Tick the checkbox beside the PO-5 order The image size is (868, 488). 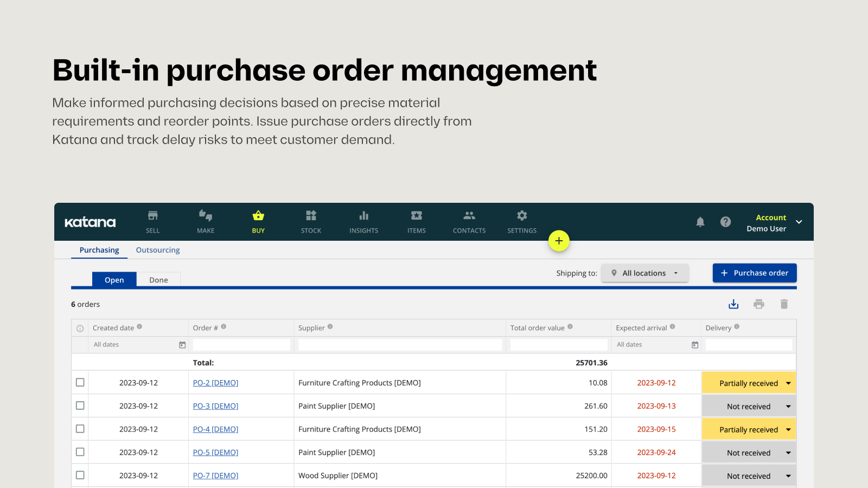pos(80,452)
